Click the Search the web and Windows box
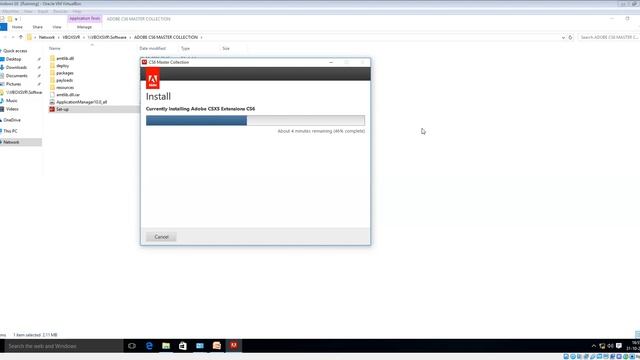Screen dimensions: 640x360 (64, 346)
